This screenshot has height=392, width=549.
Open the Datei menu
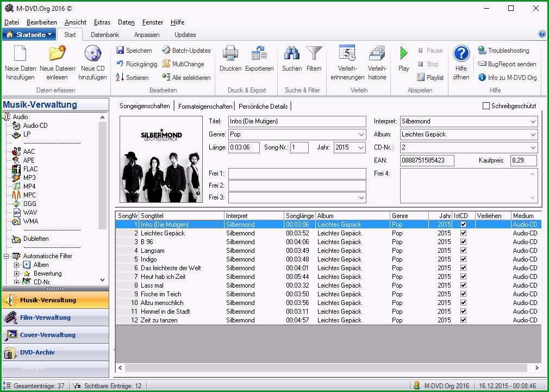11,22
